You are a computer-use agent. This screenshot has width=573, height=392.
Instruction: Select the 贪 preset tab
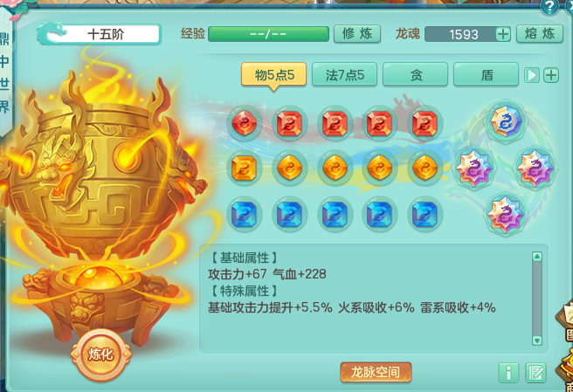pyautogui.click(x=415, y=74)
